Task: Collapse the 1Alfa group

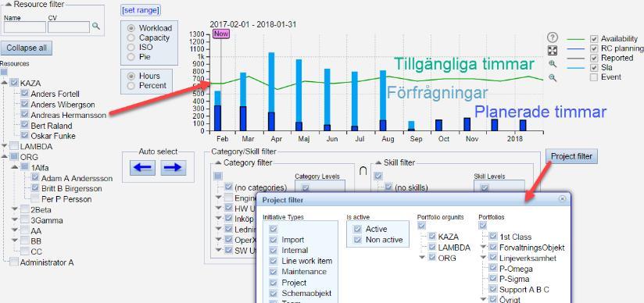Action: tap(15, 167)
